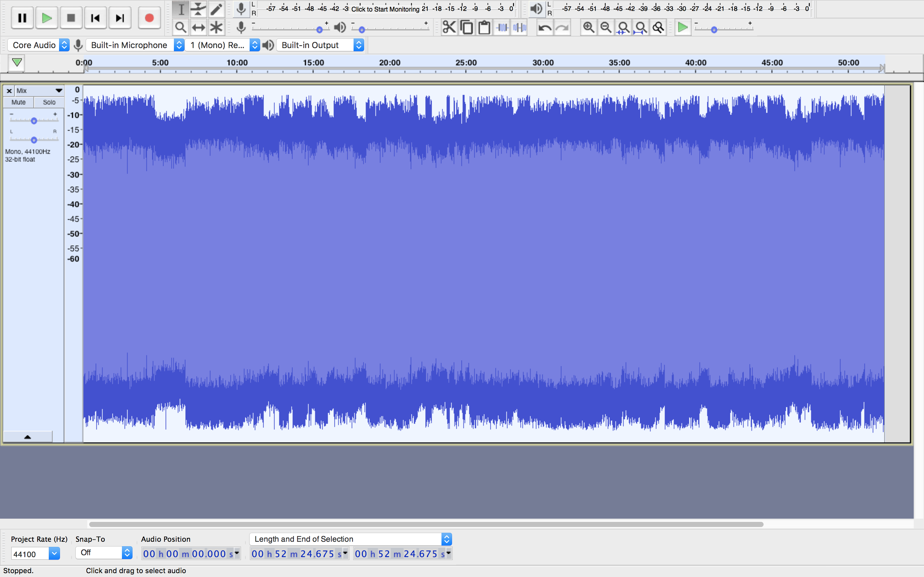924x577 pixels.
Task: Click the Fit project to width icon
Action: [641, 28]
